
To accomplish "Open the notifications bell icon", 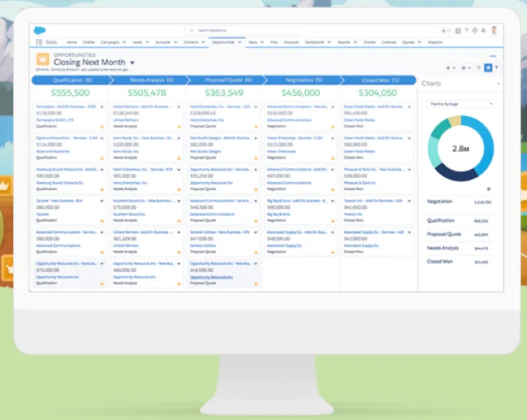I will point(484,31).
